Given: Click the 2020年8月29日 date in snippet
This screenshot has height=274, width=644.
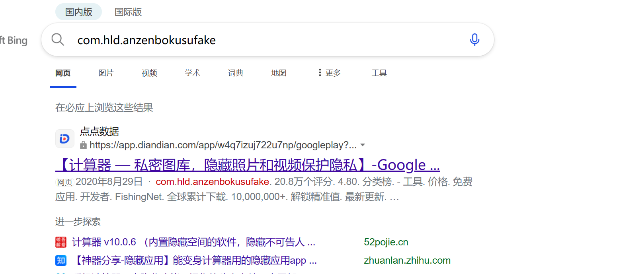Looking at the screenshot, I should [109, 182].
